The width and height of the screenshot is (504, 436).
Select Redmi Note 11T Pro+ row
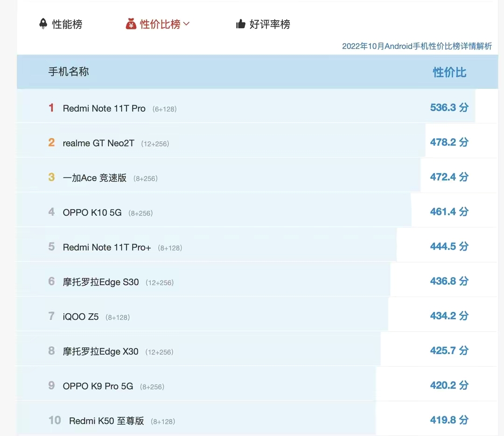click(x=106, y=247)
